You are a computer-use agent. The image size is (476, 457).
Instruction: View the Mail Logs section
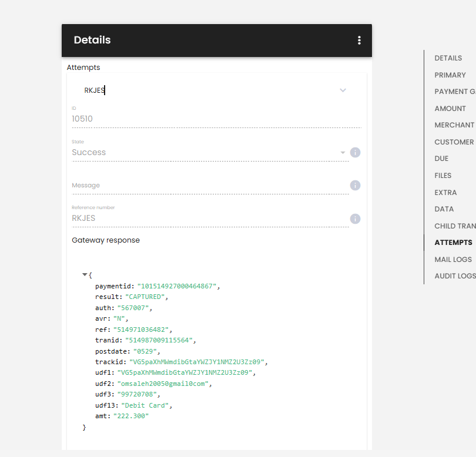point(453,260)
